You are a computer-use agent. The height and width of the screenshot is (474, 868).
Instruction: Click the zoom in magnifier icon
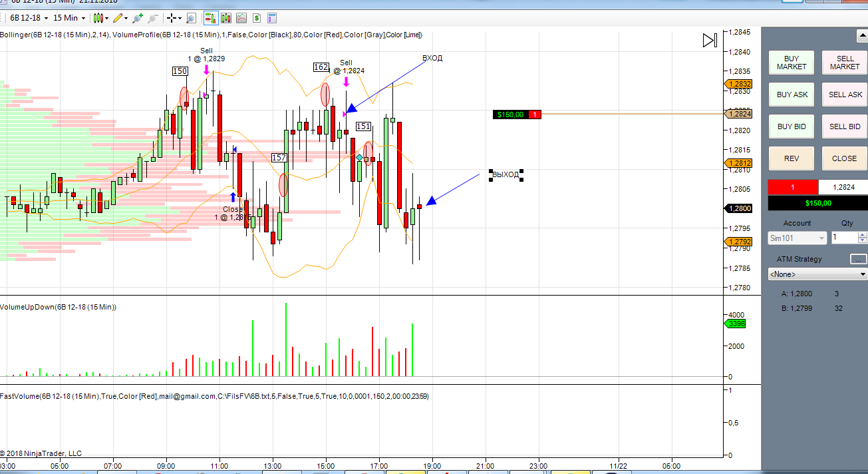coord(138,18)
